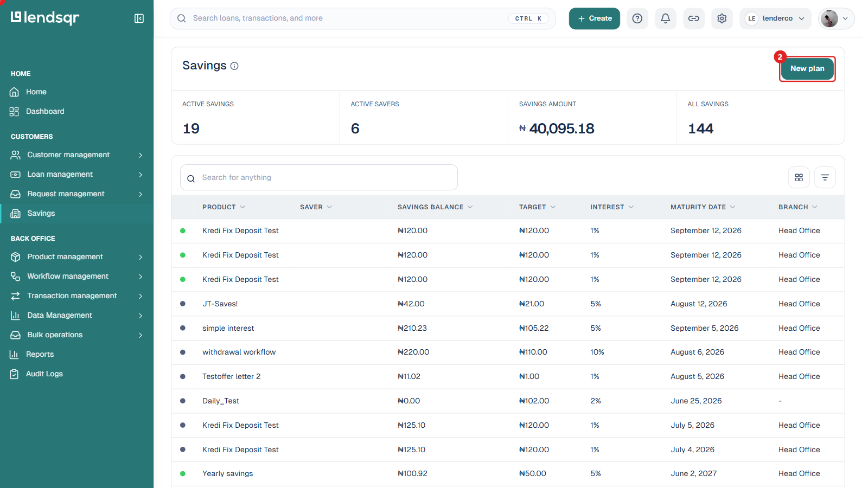The width and height of the screenshot is (868, 488).
Task: Sort by INTEREST column header
Action: point(612,207)
